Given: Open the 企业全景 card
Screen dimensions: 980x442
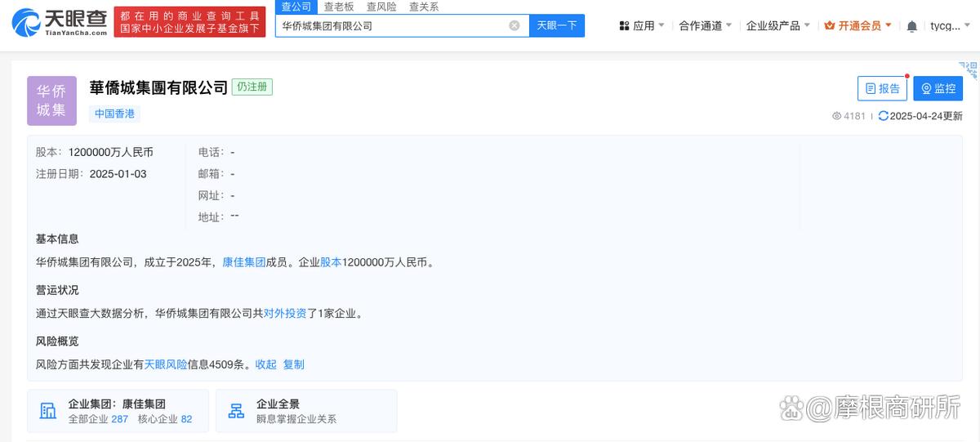Looking at the screenshot, I should click(x=306, y=411).
